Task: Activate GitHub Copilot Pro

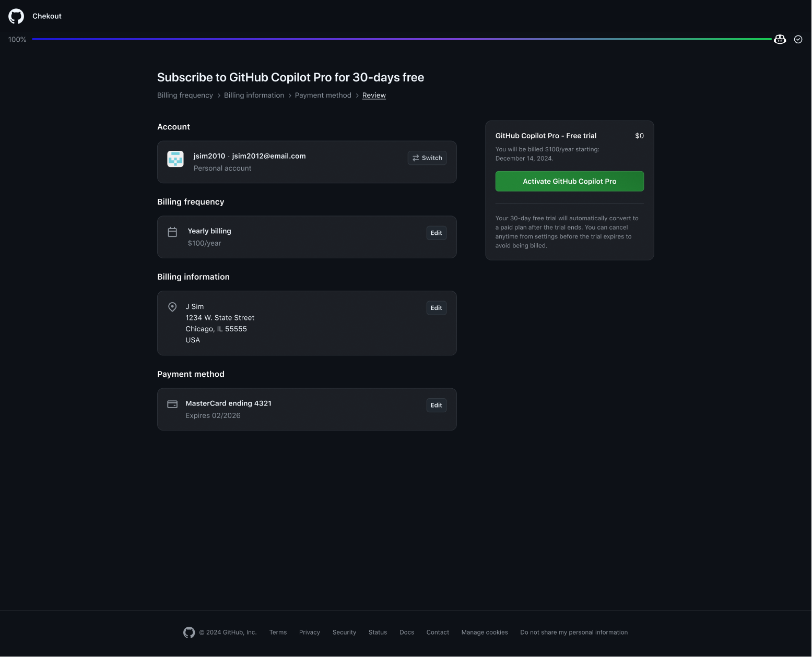Action: pyautogui.click(x=569, y=182)
